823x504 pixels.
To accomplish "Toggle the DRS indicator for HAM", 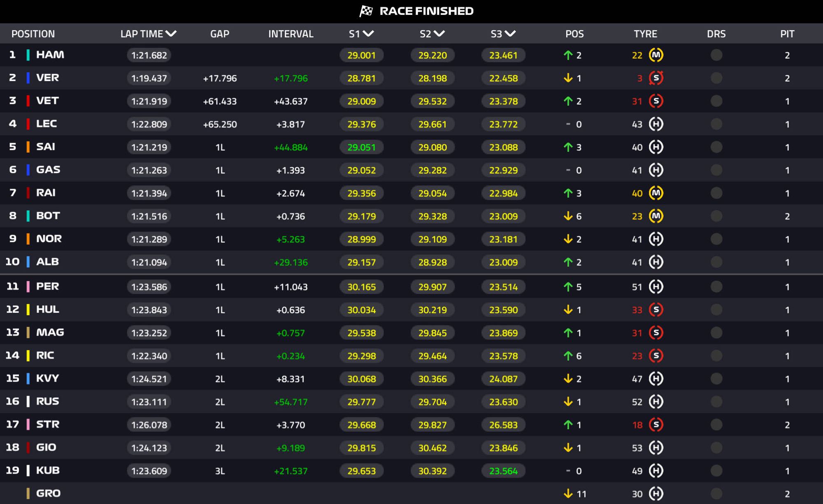I will (716, 55).
